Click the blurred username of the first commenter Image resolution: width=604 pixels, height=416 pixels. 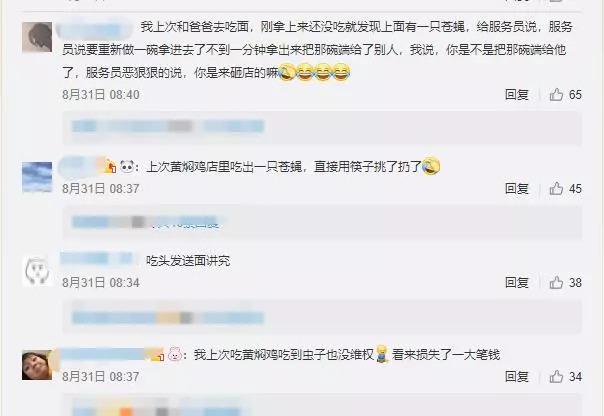tap(94, 29)
